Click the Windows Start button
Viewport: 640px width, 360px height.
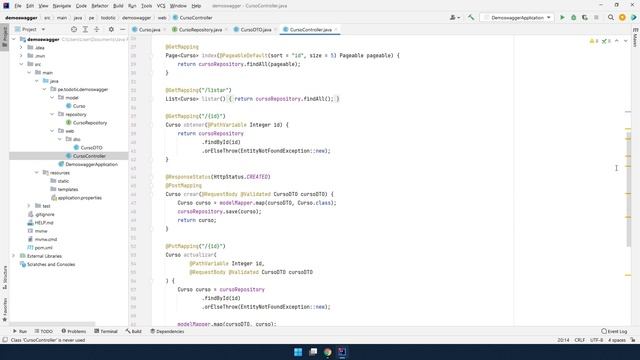pos(298,352)
